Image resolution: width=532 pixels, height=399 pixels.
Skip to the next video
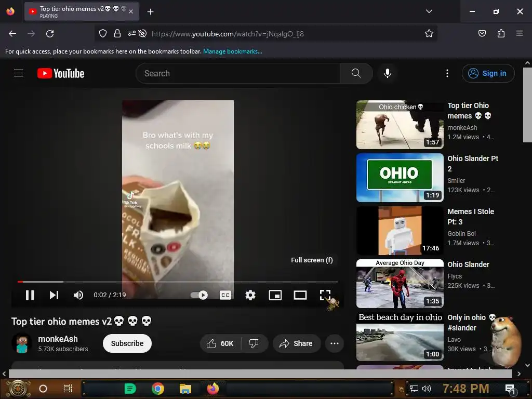point(54,295)
